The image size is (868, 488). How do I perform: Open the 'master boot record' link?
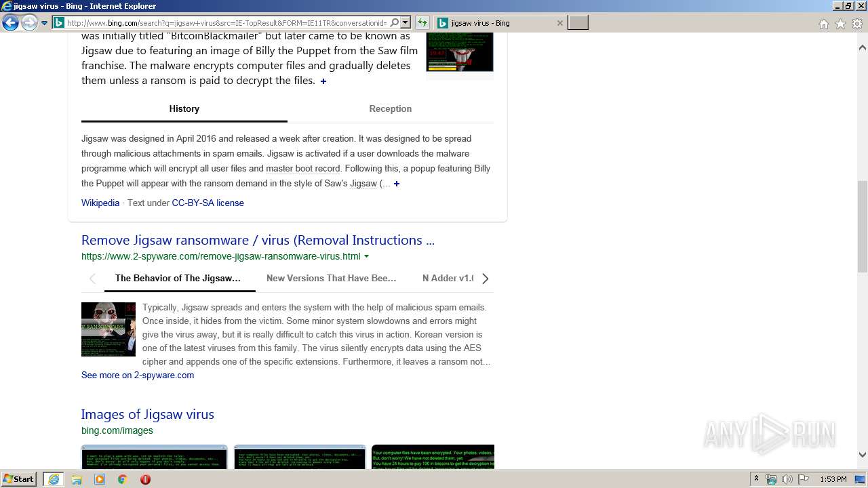tap(303, 168)
